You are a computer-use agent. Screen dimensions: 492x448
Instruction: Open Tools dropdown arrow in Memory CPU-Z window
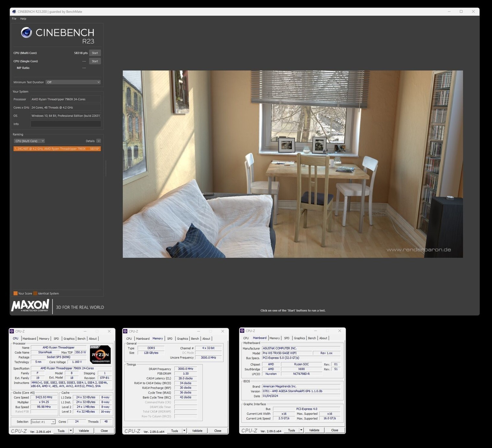pos(184,431)
